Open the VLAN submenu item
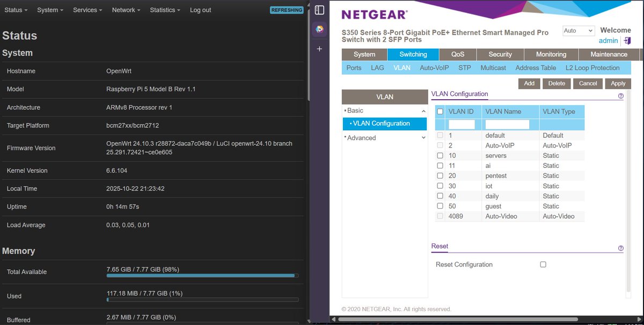The height and width of the screenshot is (325, 644). [402, 68]
